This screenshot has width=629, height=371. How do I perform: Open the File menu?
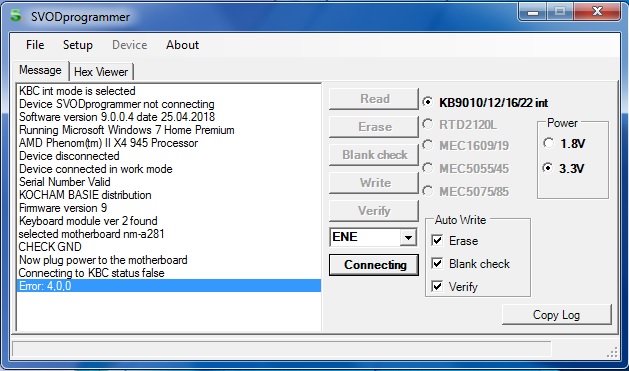[x=35, y=45]
